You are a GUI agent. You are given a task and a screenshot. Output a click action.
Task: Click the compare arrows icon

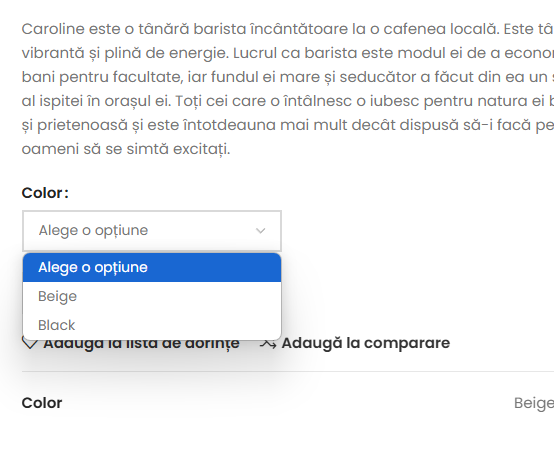tap(268, 343)
